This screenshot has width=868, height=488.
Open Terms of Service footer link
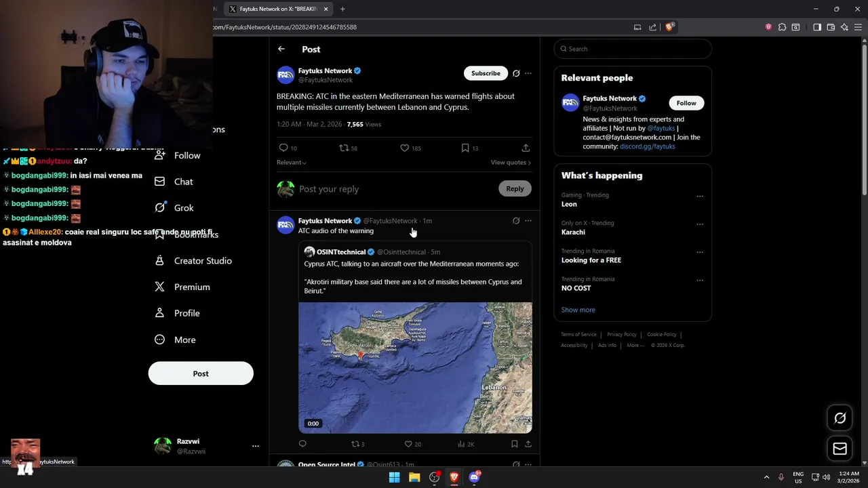coord(578,334)
